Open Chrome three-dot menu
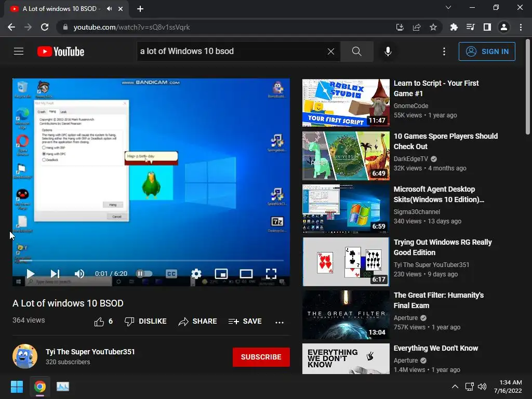 coord(521,27)
